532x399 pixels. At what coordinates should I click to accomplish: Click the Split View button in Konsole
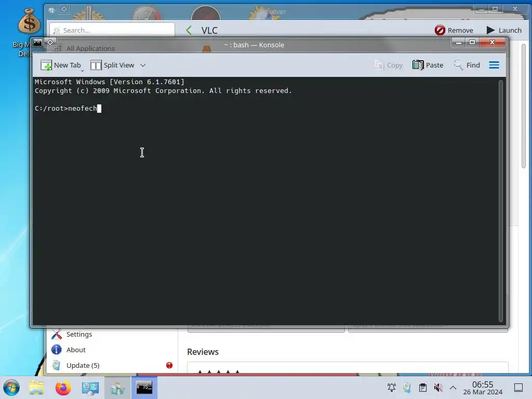pos(113,65)
